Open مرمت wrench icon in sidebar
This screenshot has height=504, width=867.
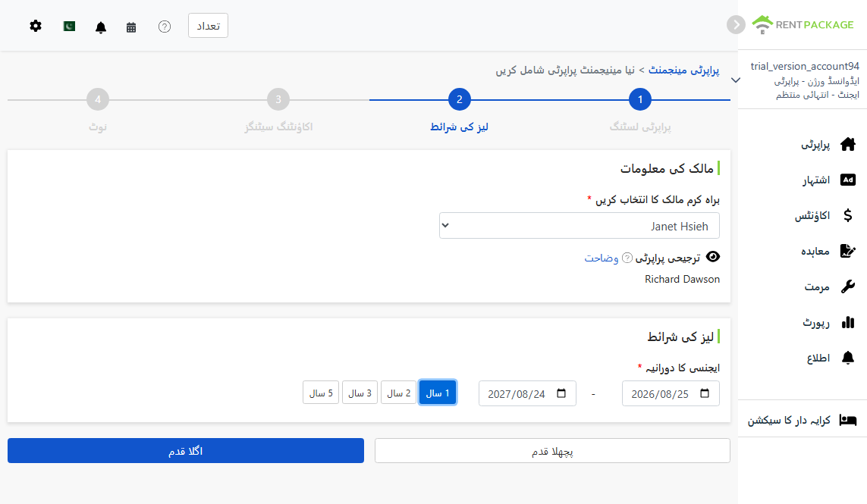tap(847, 286)
